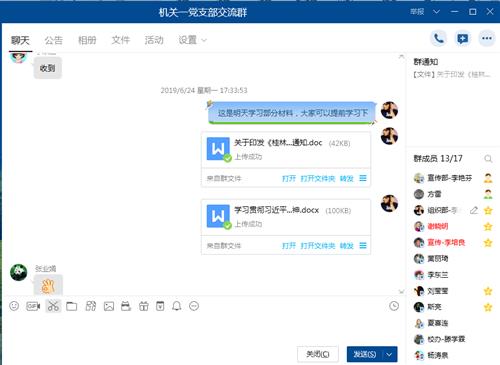
Task: Click 打开文件夹 link under the .doc file
Action: (318, 179)
